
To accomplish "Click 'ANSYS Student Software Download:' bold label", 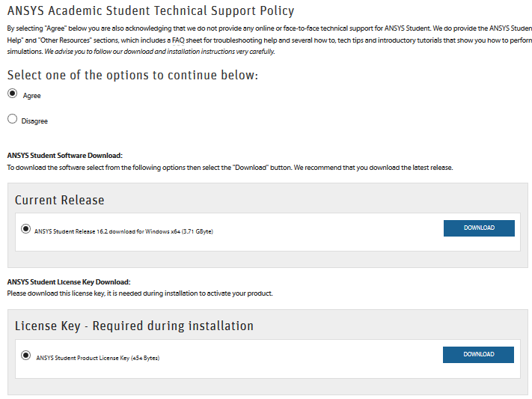I will 64,156.
